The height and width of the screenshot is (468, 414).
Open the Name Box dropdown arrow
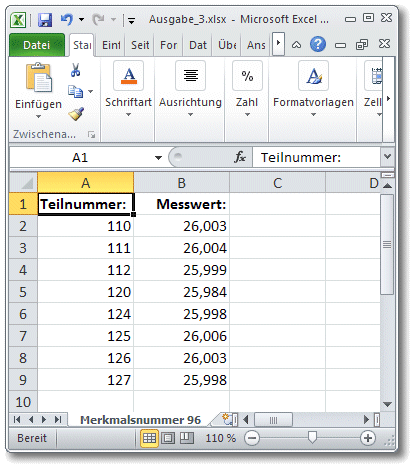pyautogui.click(x=158, y=157)
